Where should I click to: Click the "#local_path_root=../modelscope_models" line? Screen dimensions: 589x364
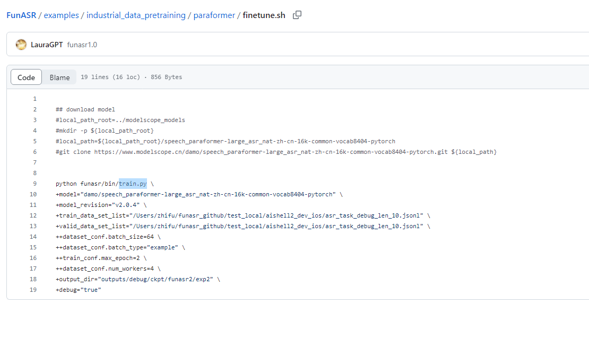120,120
